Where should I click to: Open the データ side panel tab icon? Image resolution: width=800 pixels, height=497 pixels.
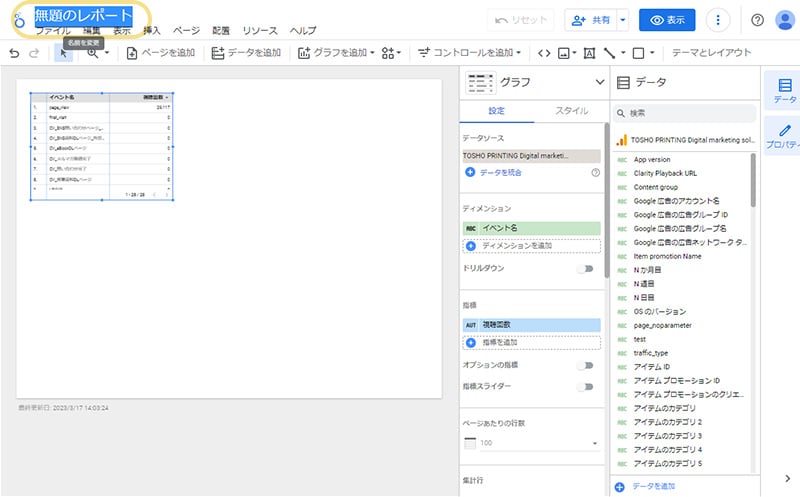pyautogui.click(x=784, y=90)
